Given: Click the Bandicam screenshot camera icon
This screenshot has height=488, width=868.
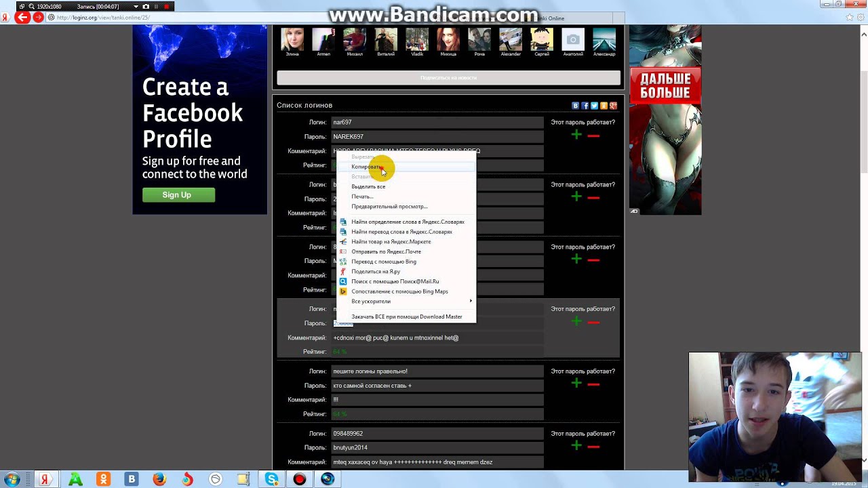Looking at the screenshot, I should (x=146, y=6).
